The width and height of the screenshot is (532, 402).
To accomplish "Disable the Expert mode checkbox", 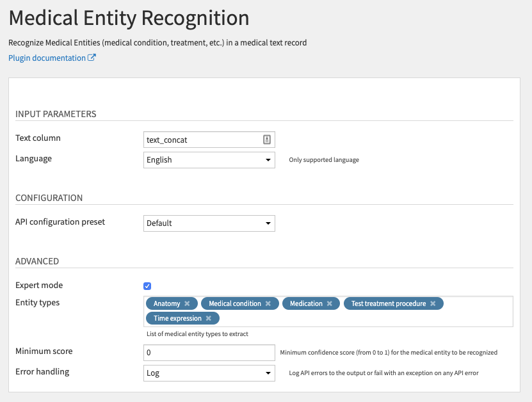I will coord(147,286).
